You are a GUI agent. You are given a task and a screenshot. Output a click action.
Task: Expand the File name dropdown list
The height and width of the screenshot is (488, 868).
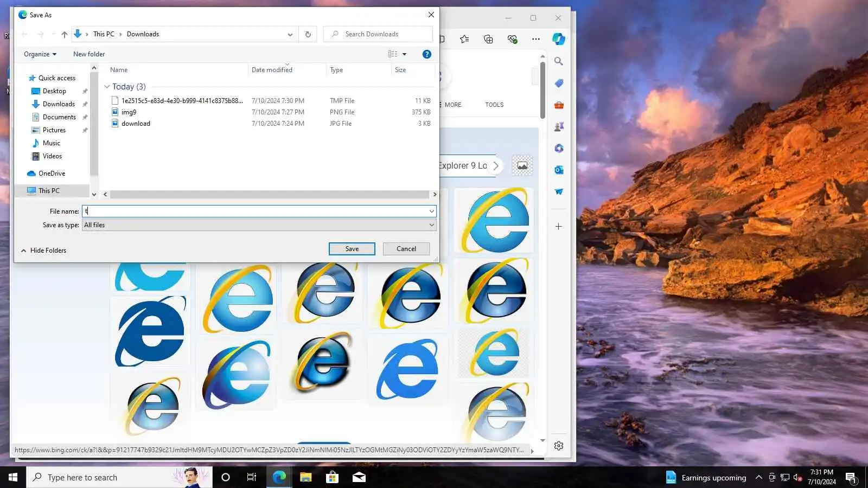coord(432,211)
